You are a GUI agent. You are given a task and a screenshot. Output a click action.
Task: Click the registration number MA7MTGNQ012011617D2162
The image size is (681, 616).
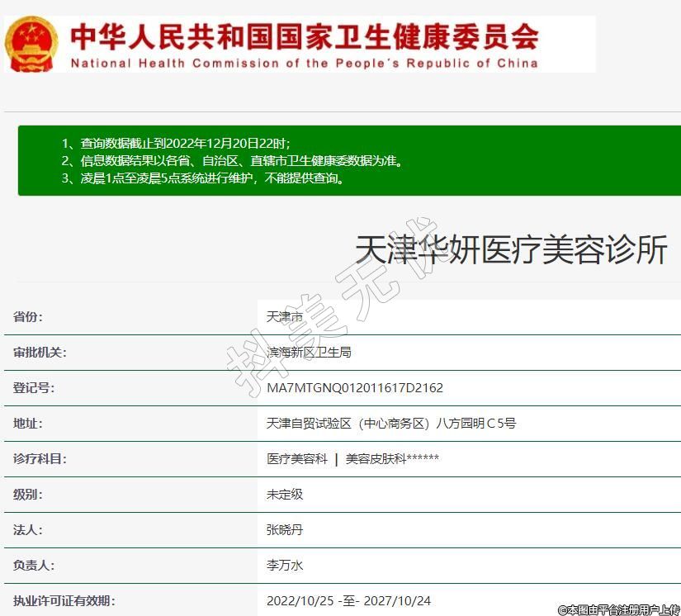pos(355,388)
